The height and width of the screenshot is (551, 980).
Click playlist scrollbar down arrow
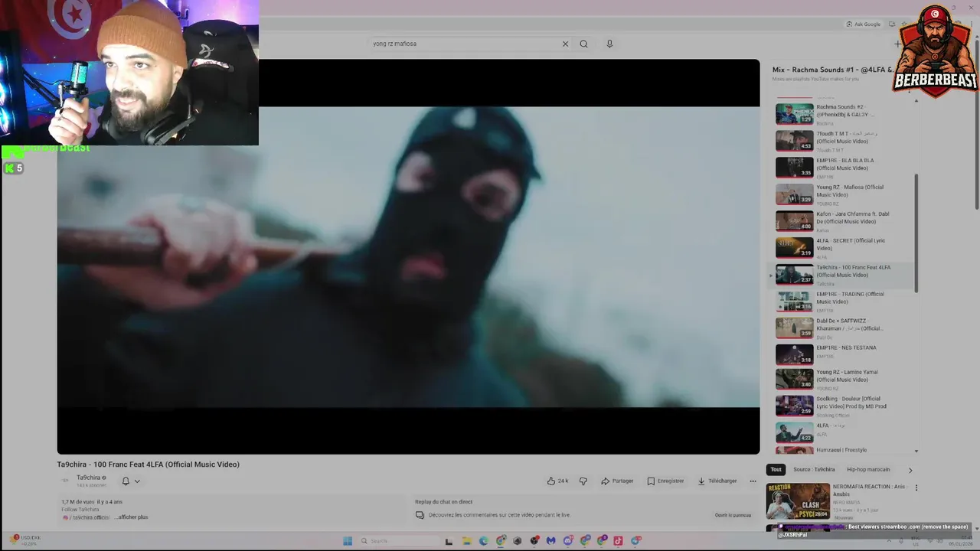tap(916, 452)
